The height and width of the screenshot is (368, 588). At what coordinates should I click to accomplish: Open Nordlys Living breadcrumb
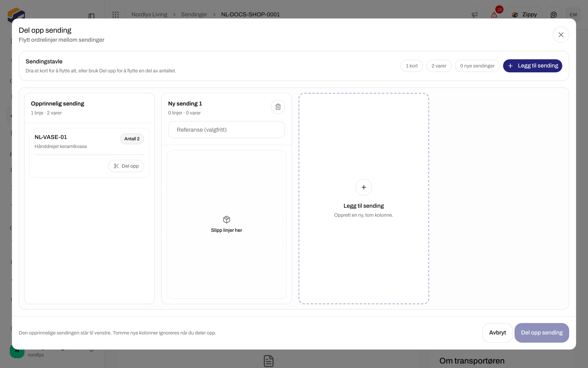coord(149,15)
